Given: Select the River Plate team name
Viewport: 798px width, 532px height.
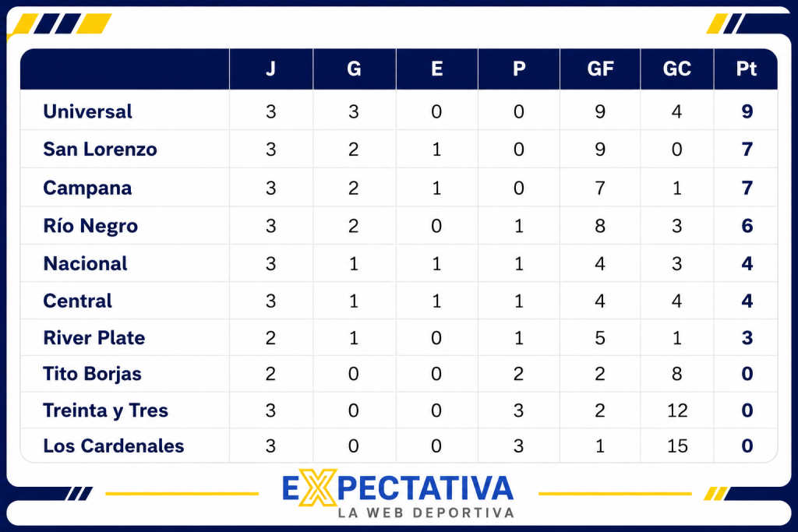Looking at the screenshot, I should point(94,338).
